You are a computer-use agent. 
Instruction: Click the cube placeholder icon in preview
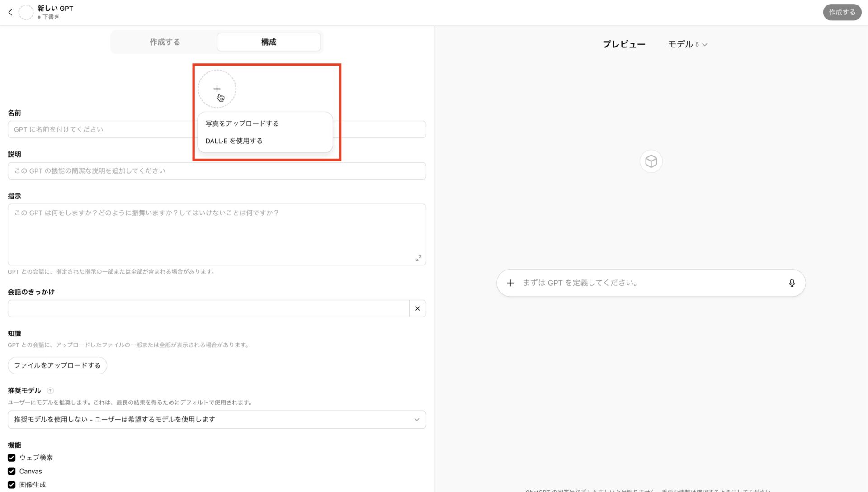pyautogui.click(x=651, y=161)
